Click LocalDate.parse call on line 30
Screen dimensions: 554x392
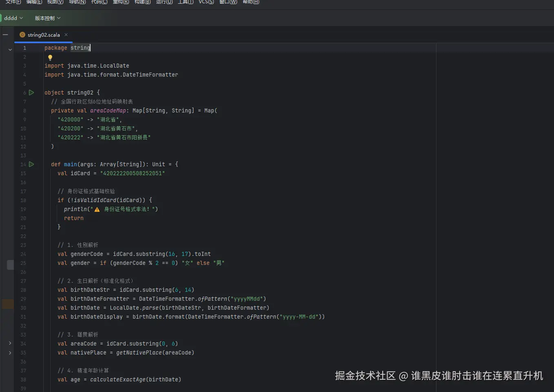coord(134,308)
